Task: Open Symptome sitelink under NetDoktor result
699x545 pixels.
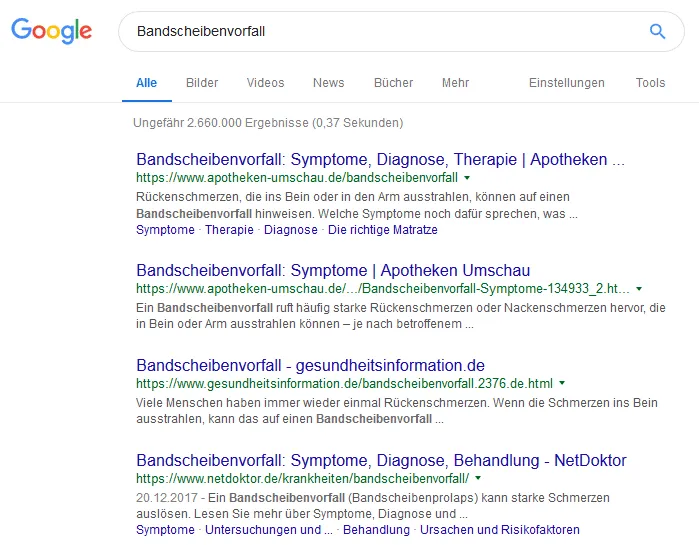Action: 165,530
